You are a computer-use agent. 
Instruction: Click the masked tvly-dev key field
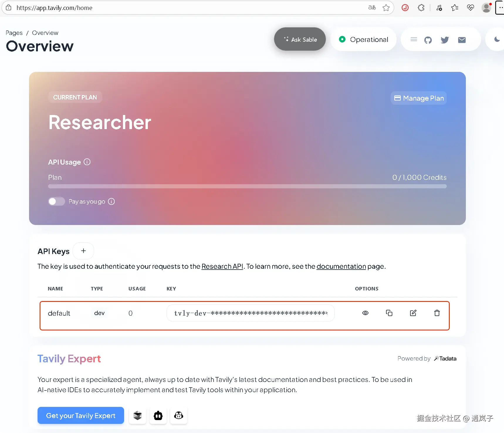pyautogui.click(x=251, y=313)
